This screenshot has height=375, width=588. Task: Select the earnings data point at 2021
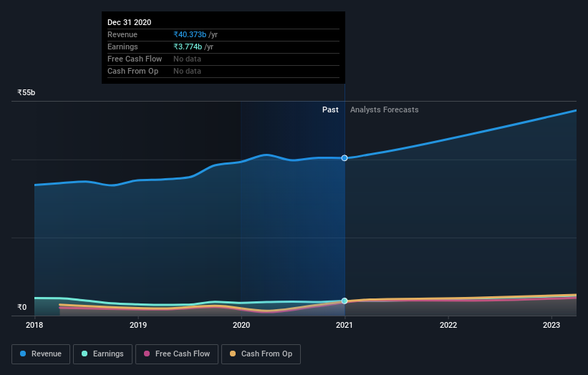[x=344, y=301]
